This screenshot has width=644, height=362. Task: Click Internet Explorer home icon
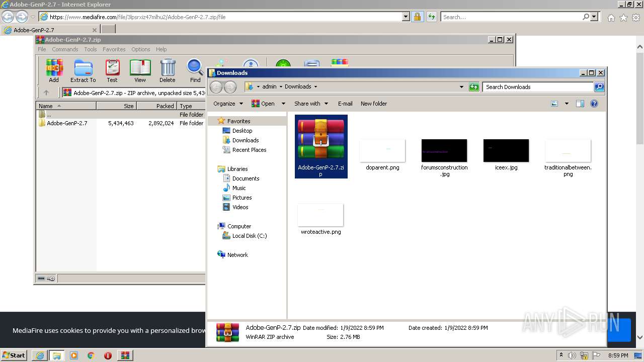pos(611,18)
